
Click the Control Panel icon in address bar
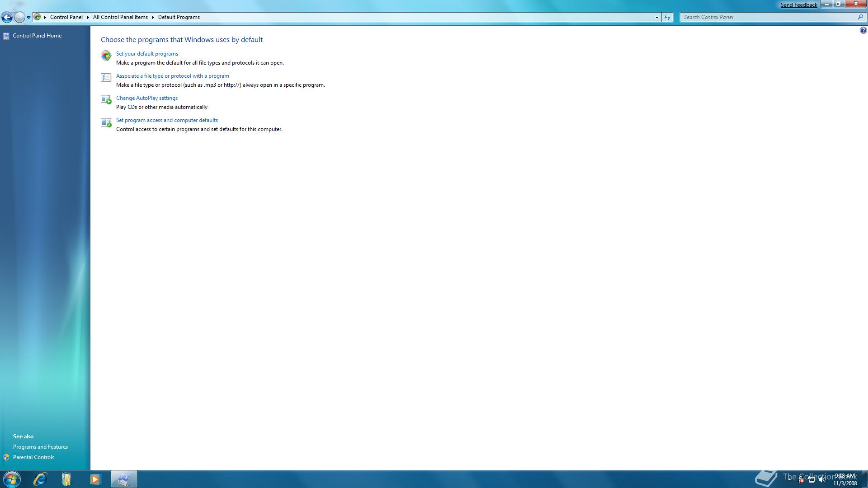click(38, 17)
